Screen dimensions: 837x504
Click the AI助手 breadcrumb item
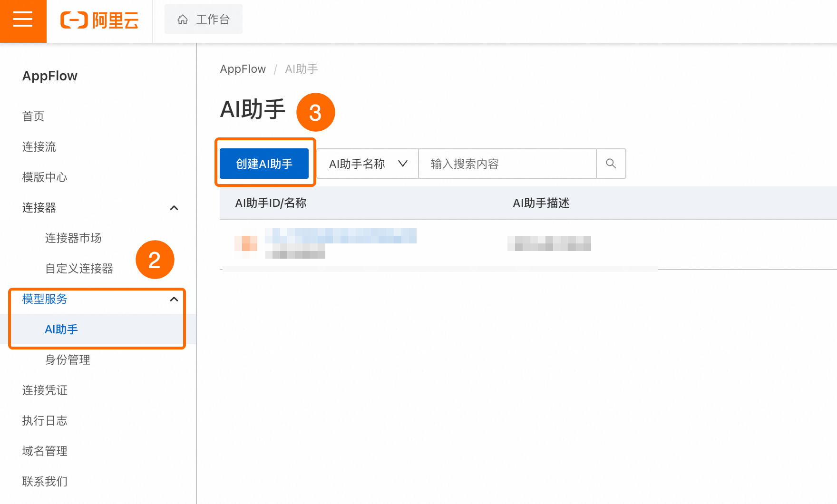(302, 69)
